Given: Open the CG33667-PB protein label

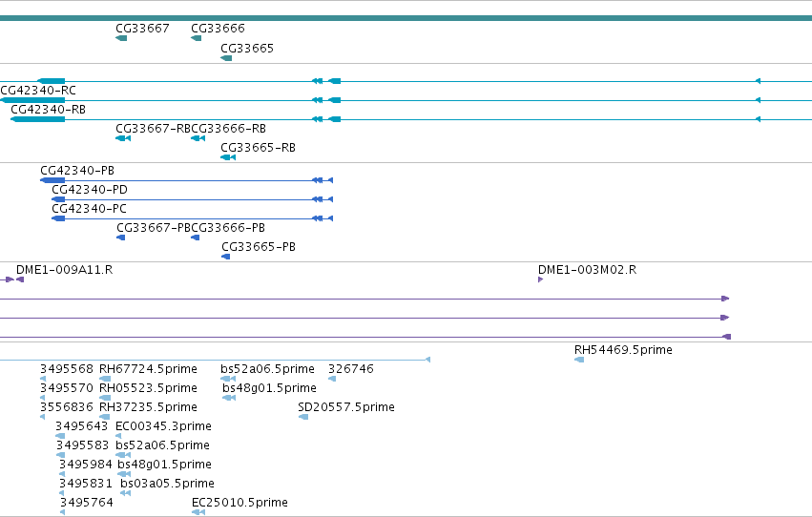Looking at the screenshot, I should coord(154,228).
